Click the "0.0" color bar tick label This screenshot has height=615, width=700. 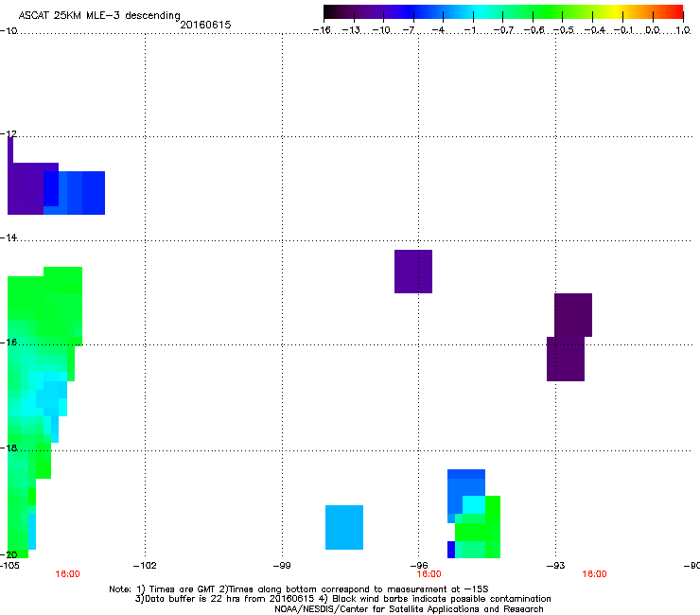point(653,30)
